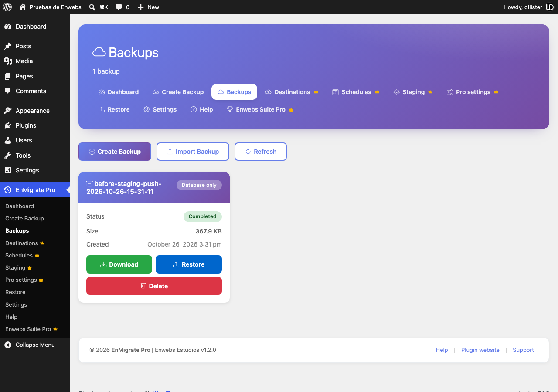Open Enwebs Suite Pro in sidebar submenu
Viewport: 558px width, 392px height.
pyautogui.click(x=31, y=329)
